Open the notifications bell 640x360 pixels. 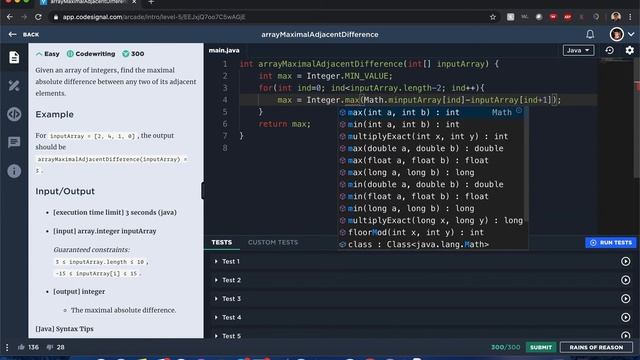[590, 34]
